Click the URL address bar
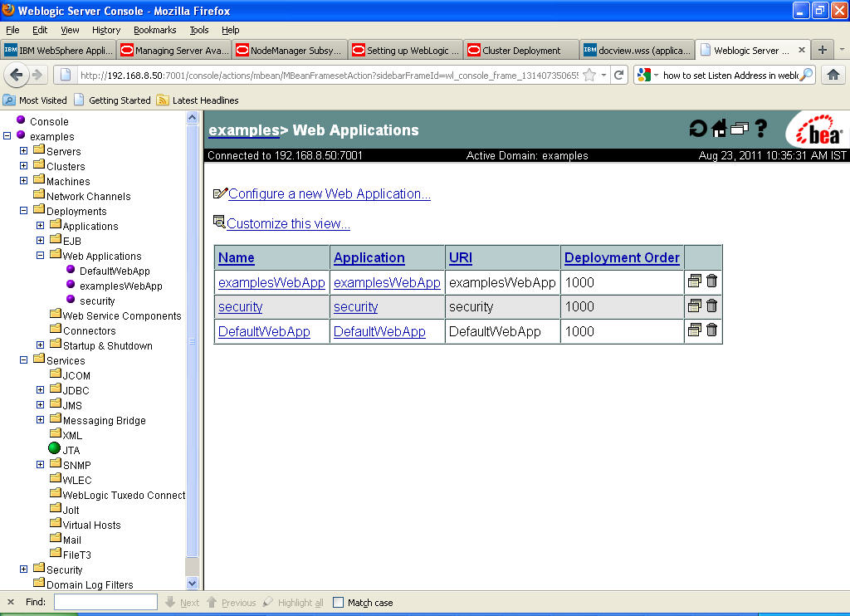The width and height of the screenshot is (850, 616). pos(329,76)
